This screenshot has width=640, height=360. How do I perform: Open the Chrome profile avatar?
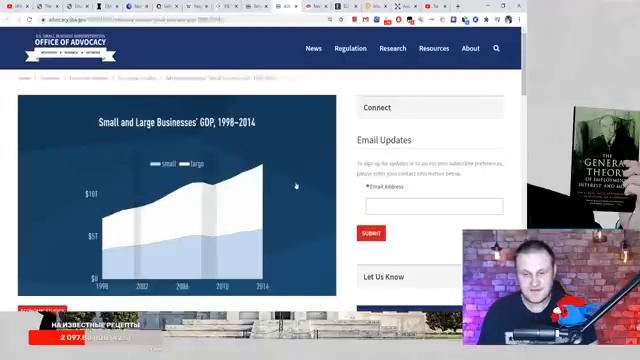pyautogui.click(x=508, y=20)
